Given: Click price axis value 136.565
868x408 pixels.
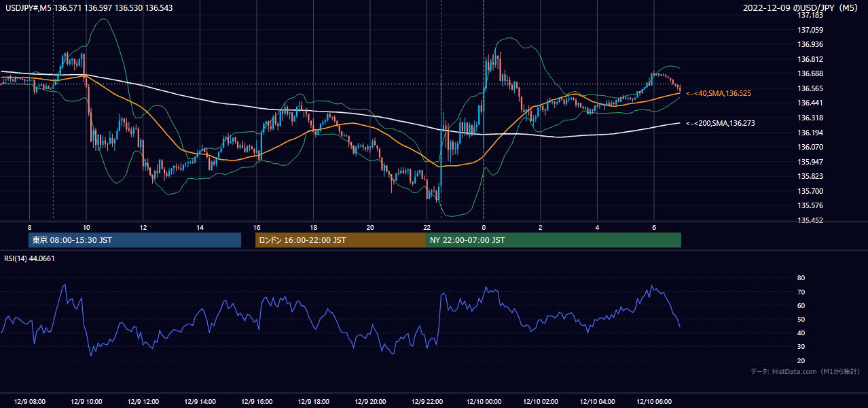Looking at the screenshot, I should [810, 88].
